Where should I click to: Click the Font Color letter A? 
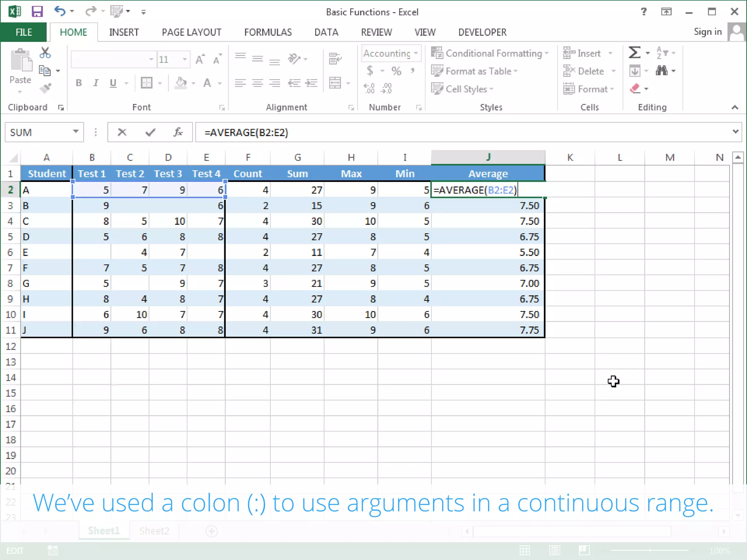[x=207, y=83]
